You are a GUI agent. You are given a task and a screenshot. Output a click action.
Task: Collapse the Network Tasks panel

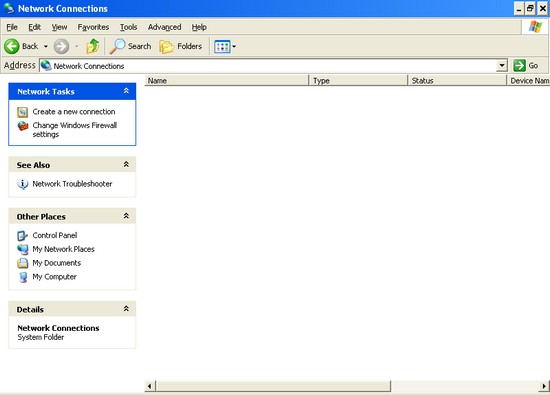(x=126, y=91)
